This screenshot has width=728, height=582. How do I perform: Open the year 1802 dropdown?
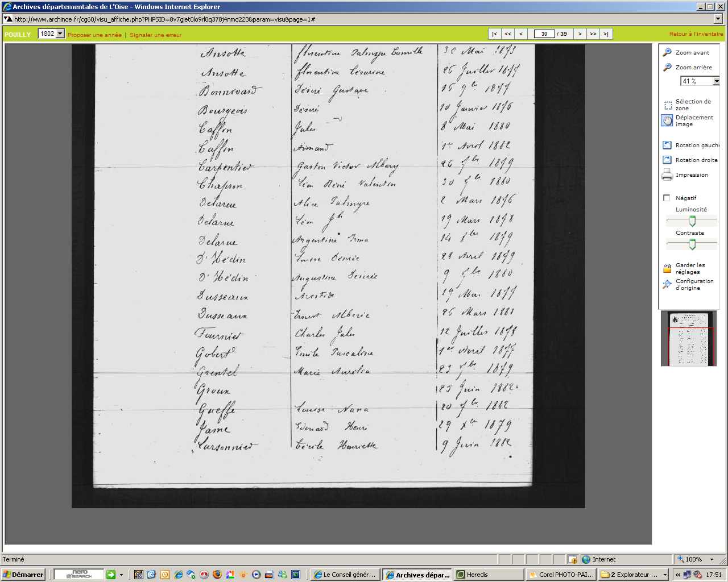coord(60,34)
